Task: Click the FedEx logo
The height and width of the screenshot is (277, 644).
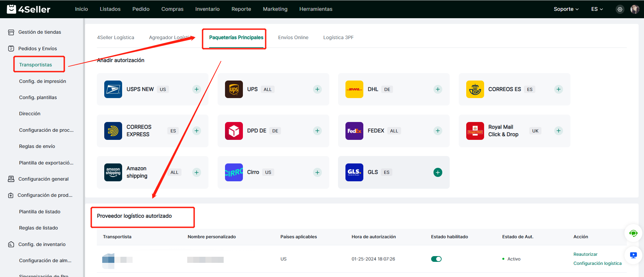Action: 354,131
